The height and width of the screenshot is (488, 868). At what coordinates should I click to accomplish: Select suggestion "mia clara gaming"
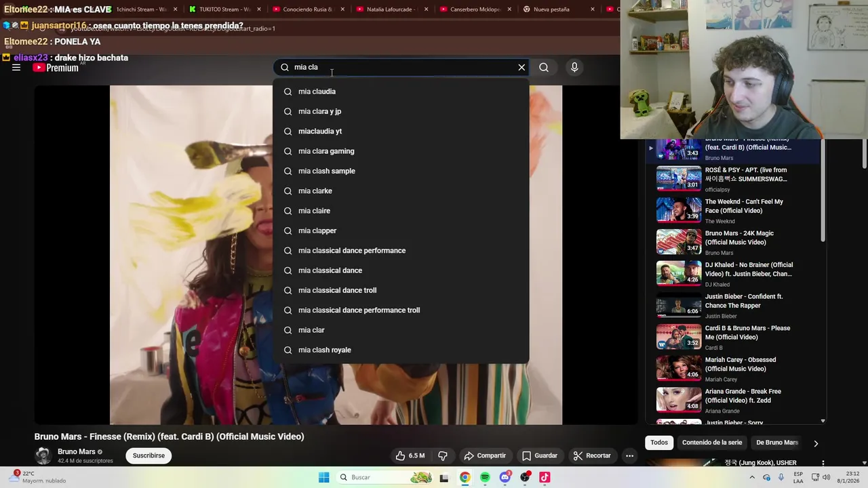401,151
